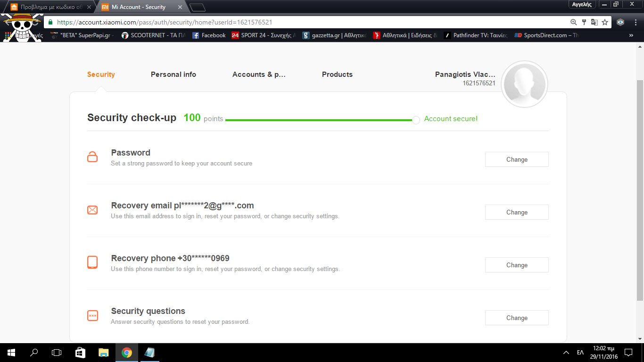Image resolution: width=644 pixels, height=362 pixels.
Task: Open a new browser tab
Action: click(x=198, y=7)
